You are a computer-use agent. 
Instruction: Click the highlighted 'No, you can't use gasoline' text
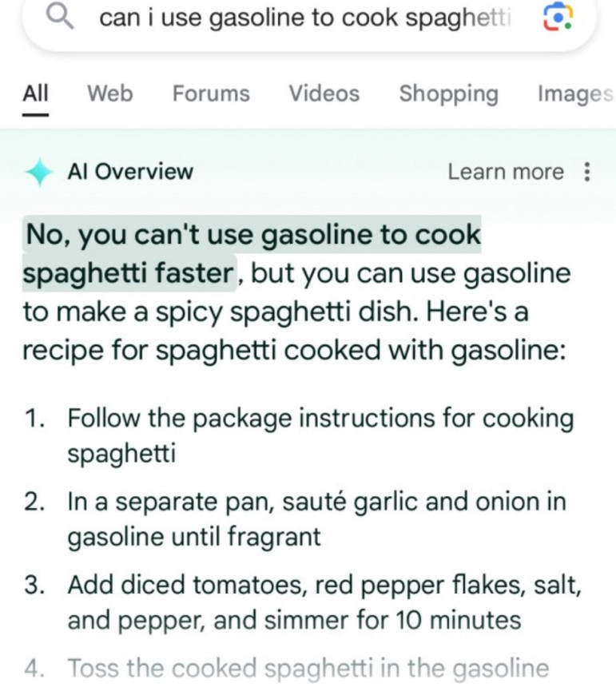(252, 253)
